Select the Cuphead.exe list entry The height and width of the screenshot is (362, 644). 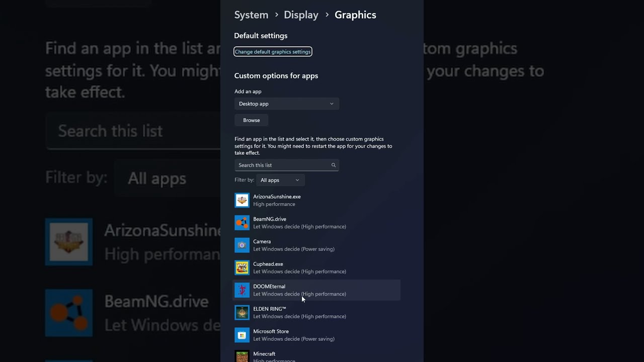[x=317, y=267]
